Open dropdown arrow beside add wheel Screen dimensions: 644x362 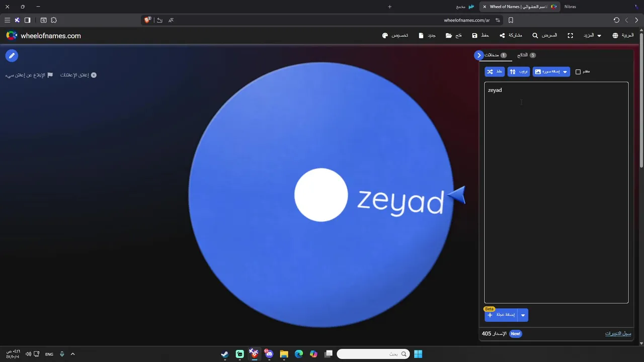coord(523,315)
